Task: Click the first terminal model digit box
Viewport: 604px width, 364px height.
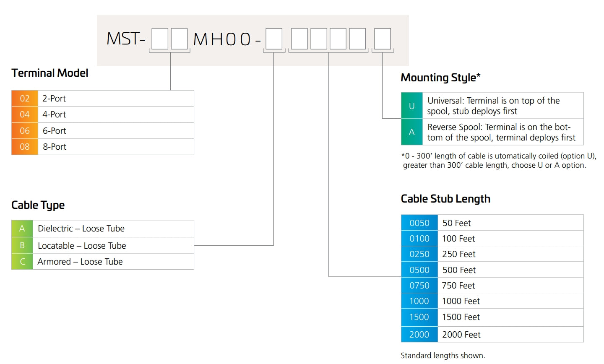Action: point(160,39)
